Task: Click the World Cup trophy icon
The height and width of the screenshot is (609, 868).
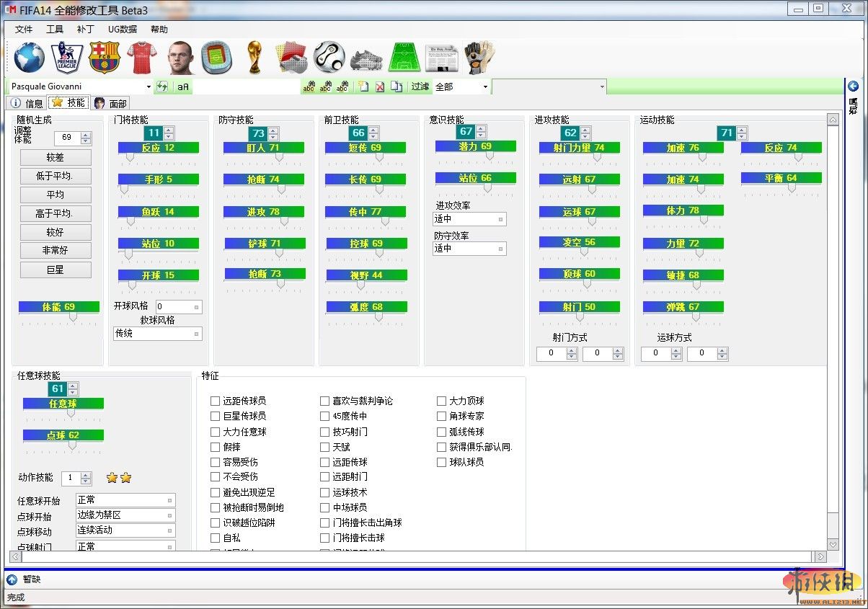Action: (253, 57)
